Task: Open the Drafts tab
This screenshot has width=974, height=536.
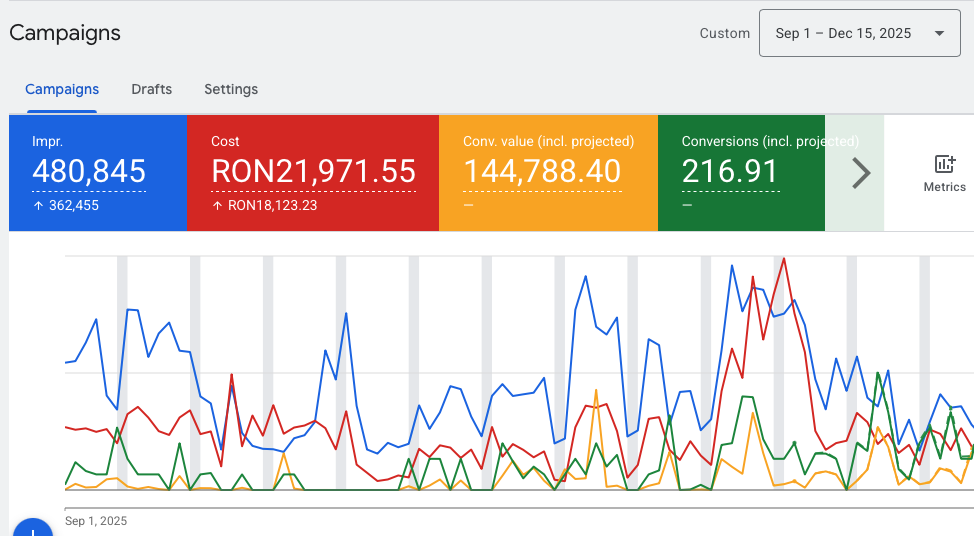Action: click(x=152, y=89)
